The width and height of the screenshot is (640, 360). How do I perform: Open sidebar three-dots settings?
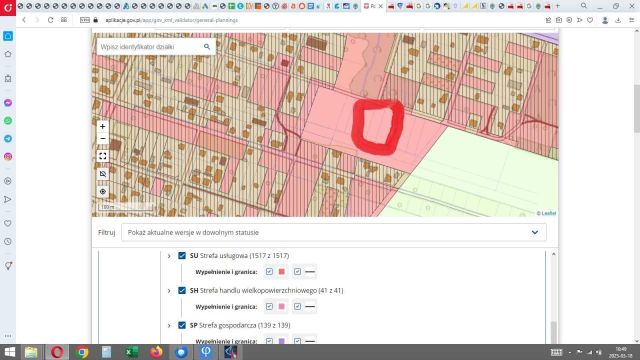click(8, 336)
